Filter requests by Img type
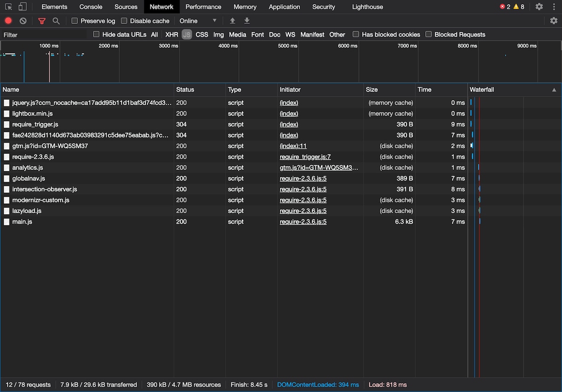This screenshot has height=392, width=562. pos(219,35)
